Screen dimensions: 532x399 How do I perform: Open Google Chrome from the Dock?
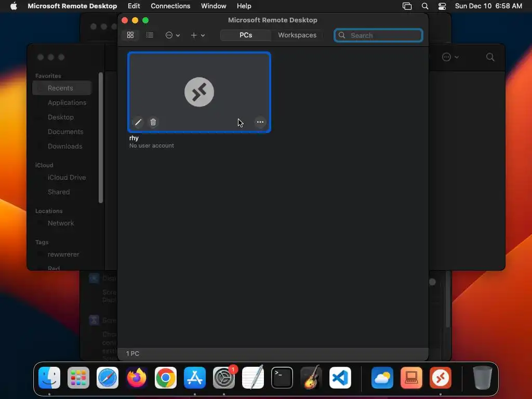click(166, 378)
